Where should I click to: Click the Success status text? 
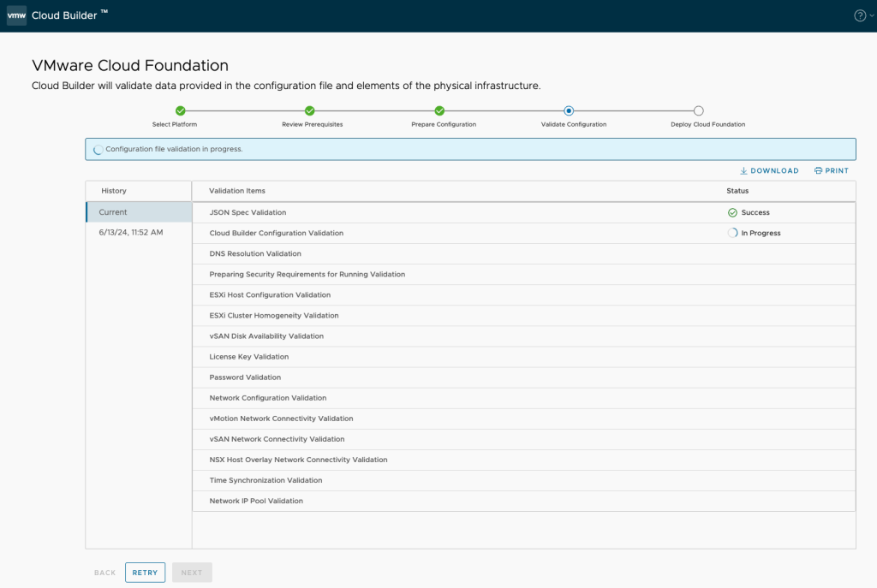point(755,212)
